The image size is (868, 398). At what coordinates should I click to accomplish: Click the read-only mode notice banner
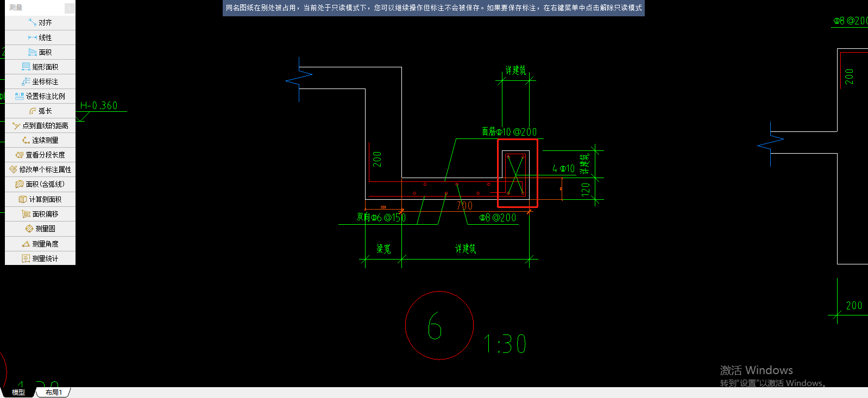433,8
